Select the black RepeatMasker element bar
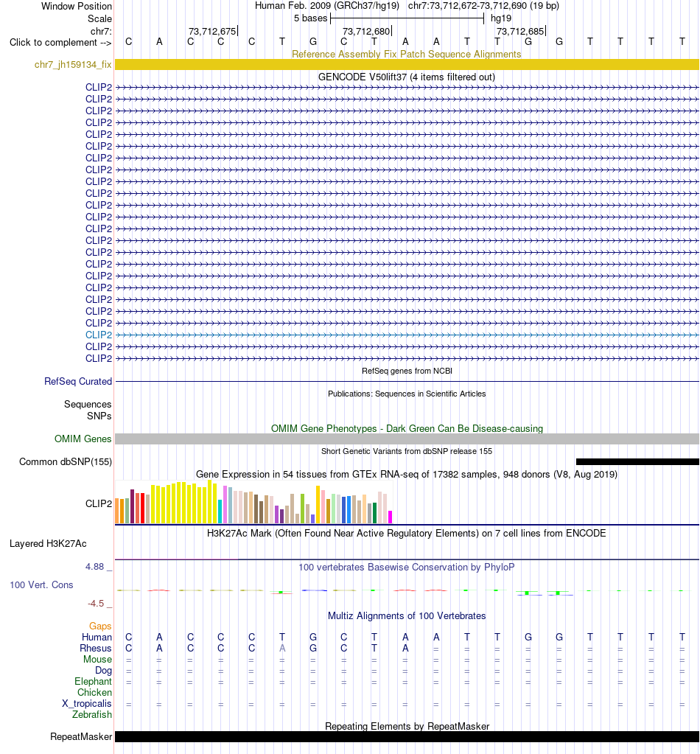The height and width of the screenshot is (754, 700). pyautogui.click(x=407, y=737)
